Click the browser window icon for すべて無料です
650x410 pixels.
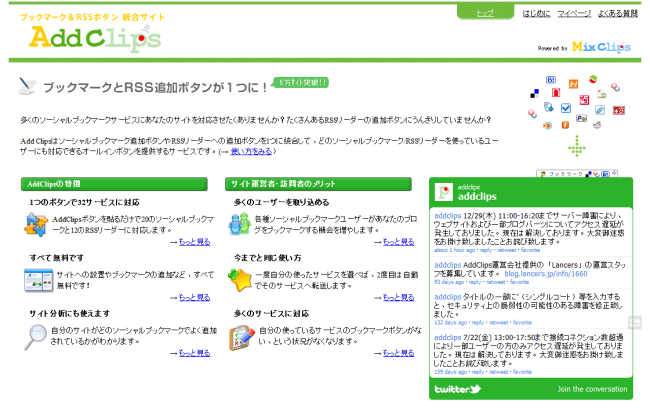(x=39, y=280)
